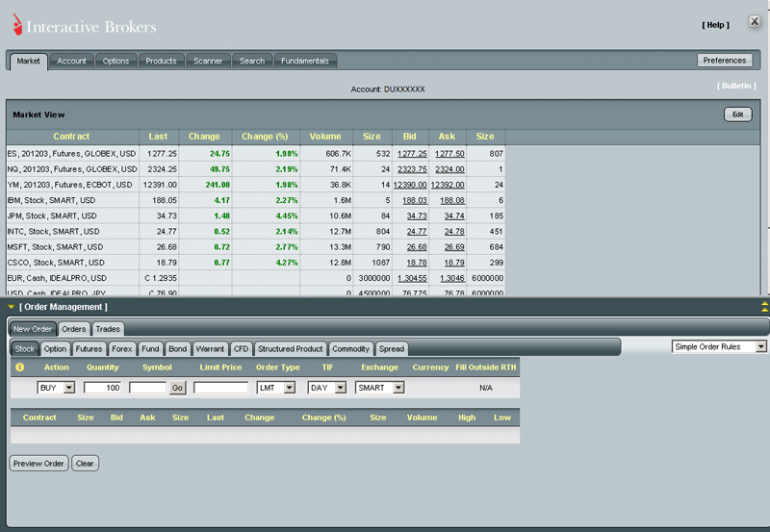Select the Forex order tab

[x=121, y=348]
